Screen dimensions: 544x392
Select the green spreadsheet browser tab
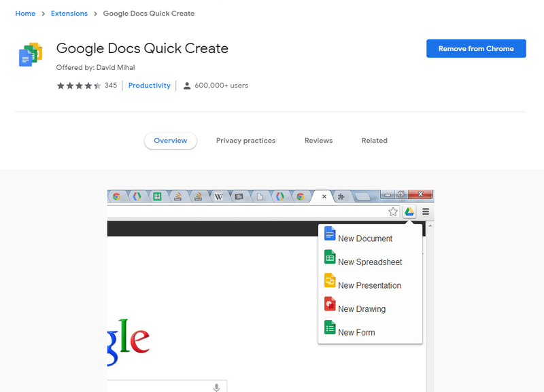(x=157, y=196)
